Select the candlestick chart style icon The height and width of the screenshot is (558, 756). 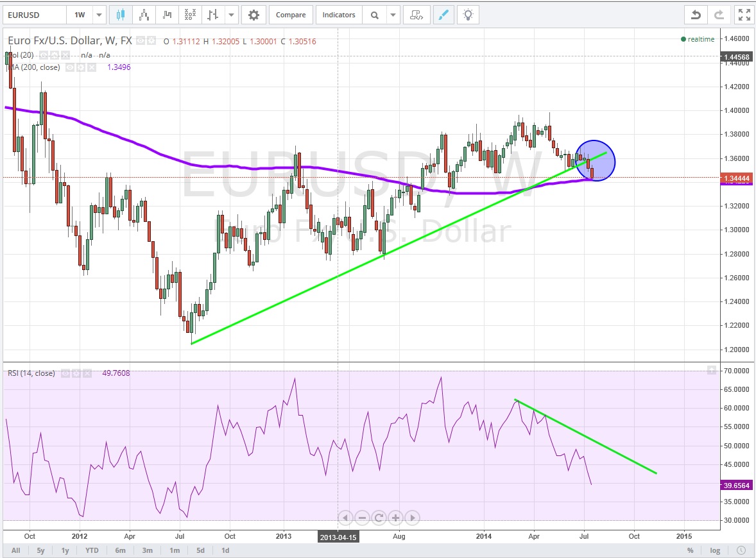tap(120, 15)
